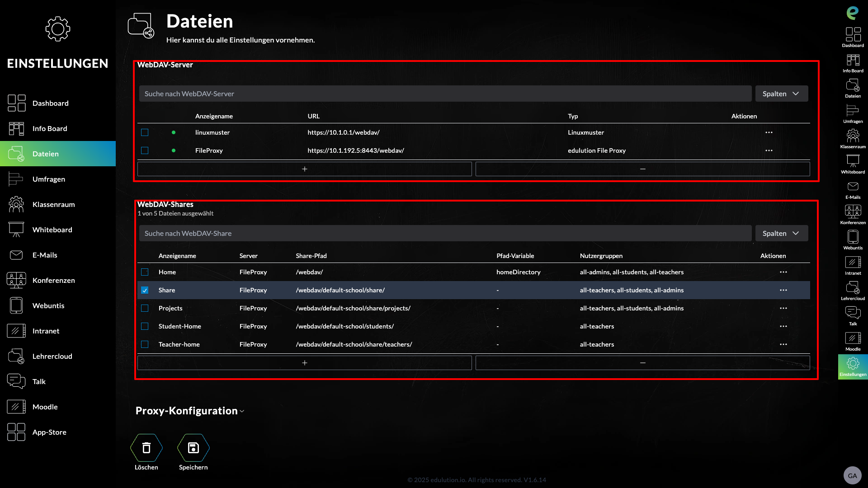Open the Spalten dropdown above the WebDAV-Server table
The height and width of the screenshot is (488, 868).
coord(781,94)
